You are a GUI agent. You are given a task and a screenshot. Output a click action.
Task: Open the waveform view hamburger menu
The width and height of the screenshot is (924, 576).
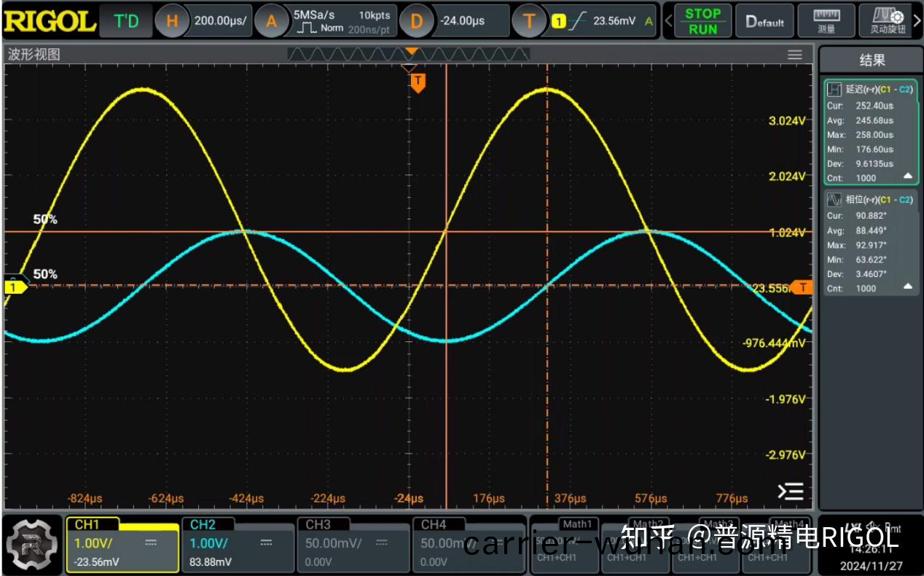point(795,55)
